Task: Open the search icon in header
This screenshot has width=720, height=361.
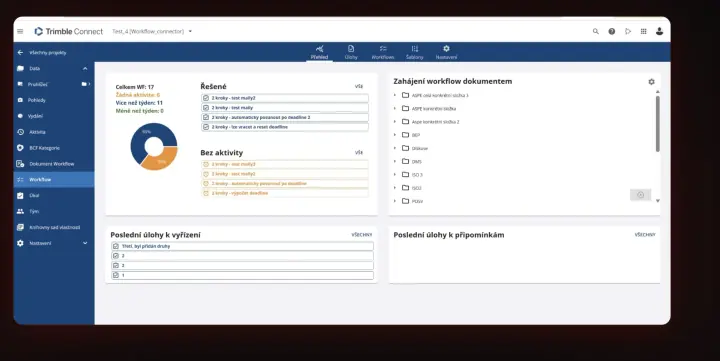Action: 596,31
